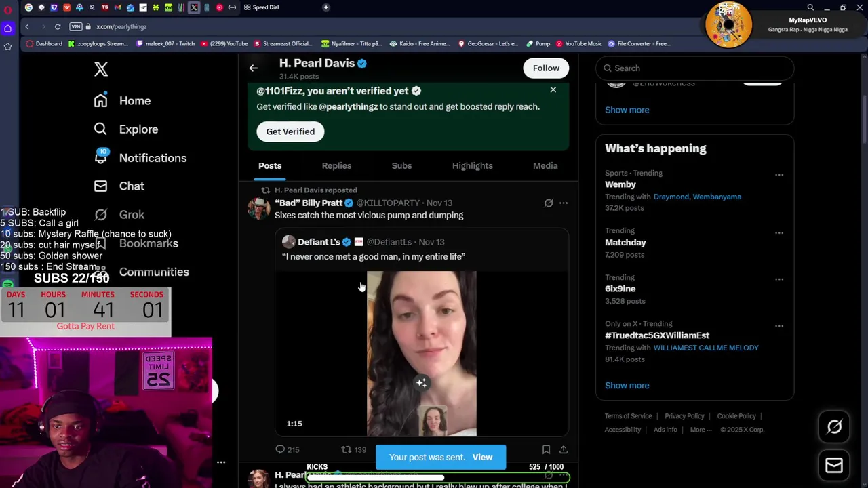Play the quoted video thumbnail

point(422,353)
